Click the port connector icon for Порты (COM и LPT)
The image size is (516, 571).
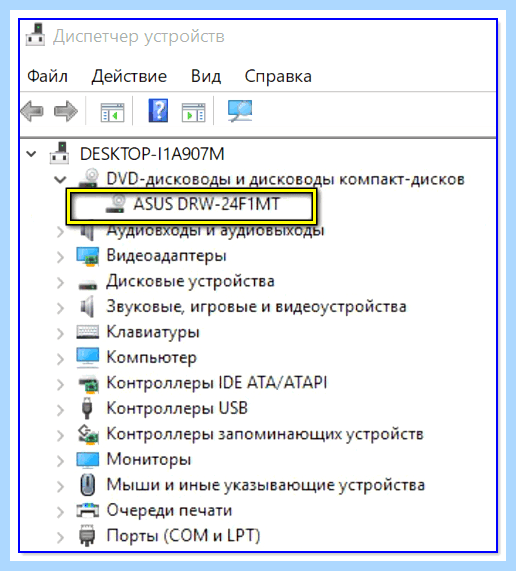tap(87, 536)
